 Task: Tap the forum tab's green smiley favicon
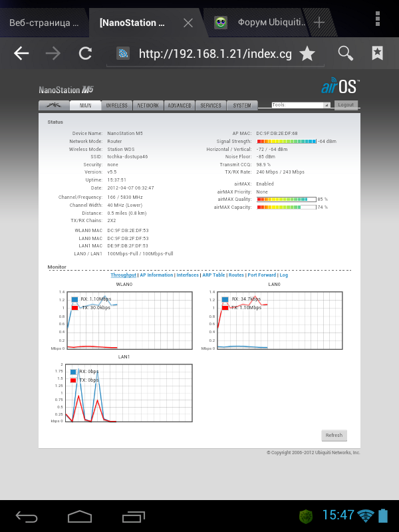click(221, 23)
